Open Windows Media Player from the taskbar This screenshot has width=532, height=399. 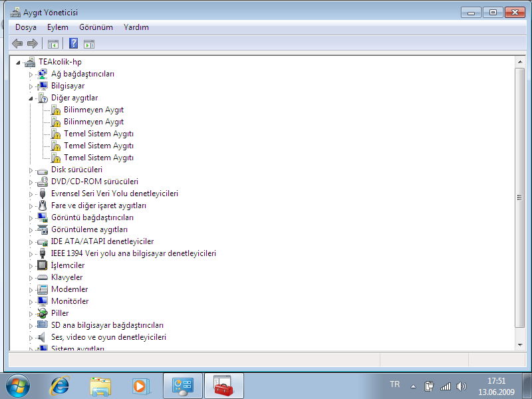coord(140,386)
